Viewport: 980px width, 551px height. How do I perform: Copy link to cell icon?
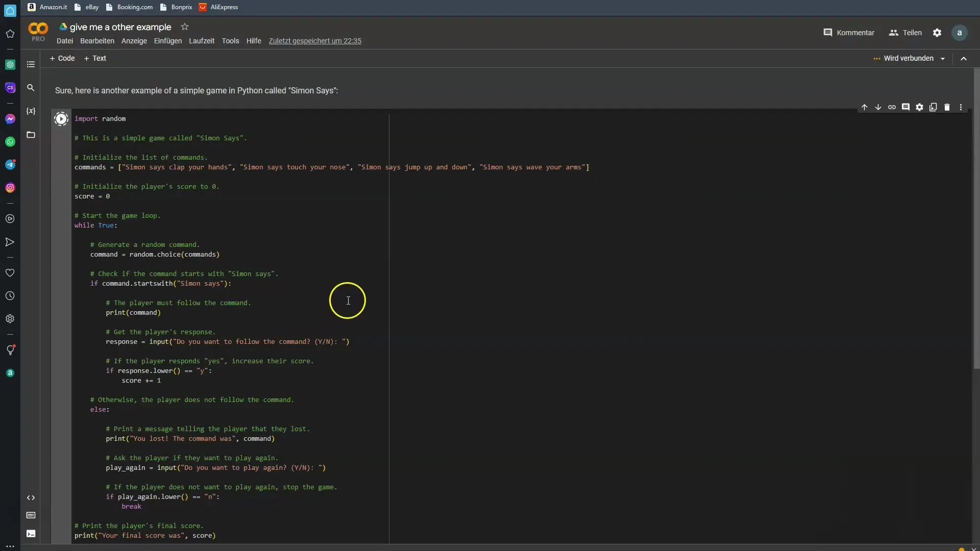(892, 107)
